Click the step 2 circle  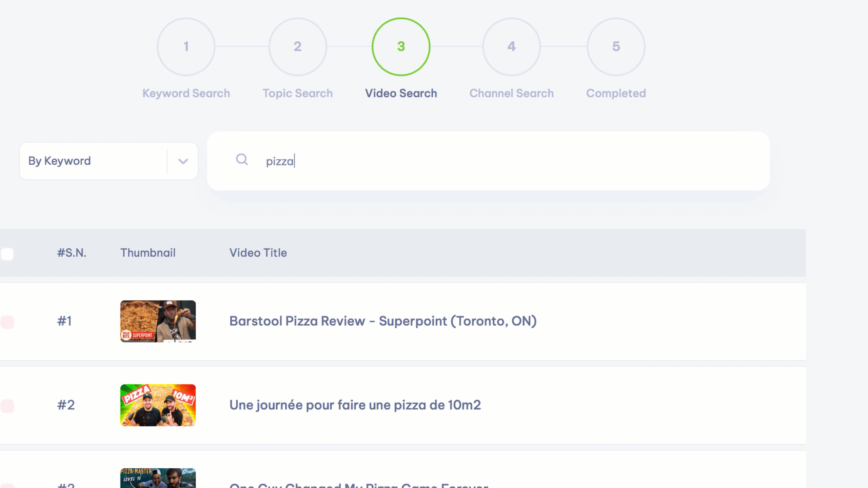297,47
